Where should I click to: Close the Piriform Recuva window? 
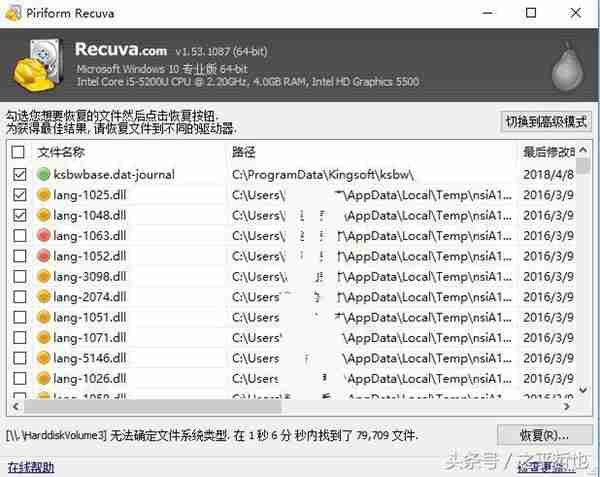click(x=575, y=13)
